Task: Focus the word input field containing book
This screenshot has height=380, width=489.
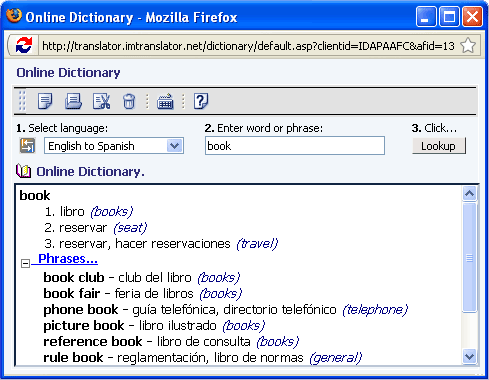Action: pyautogui.click(x=295, y=145)
